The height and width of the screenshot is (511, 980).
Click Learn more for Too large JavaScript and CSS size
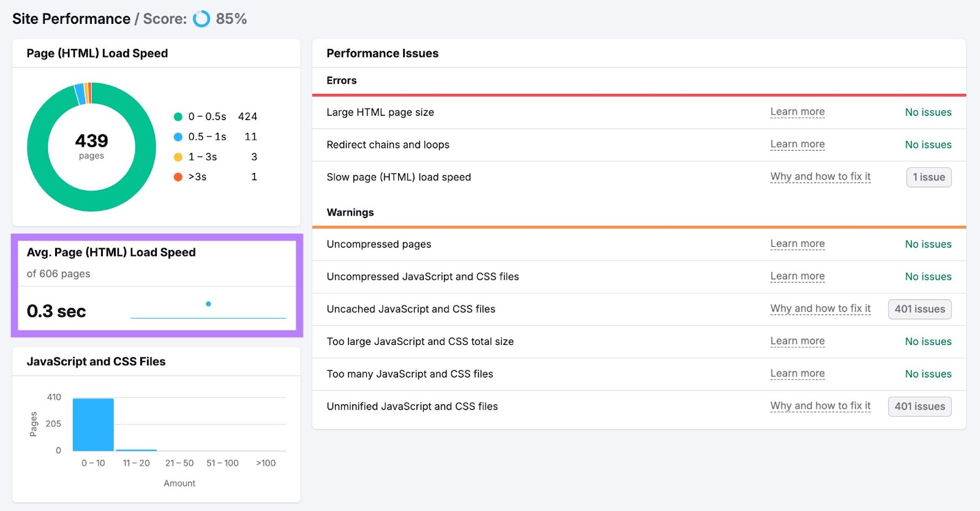click(797, 341)
